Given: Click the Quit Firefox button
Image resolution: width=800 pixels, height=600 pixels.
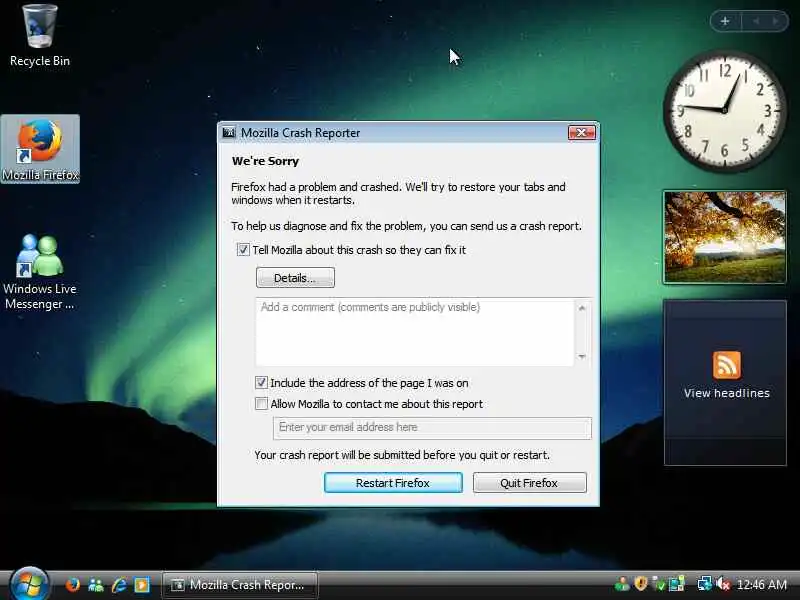Looking at the screenshot, I should (530, 483).
